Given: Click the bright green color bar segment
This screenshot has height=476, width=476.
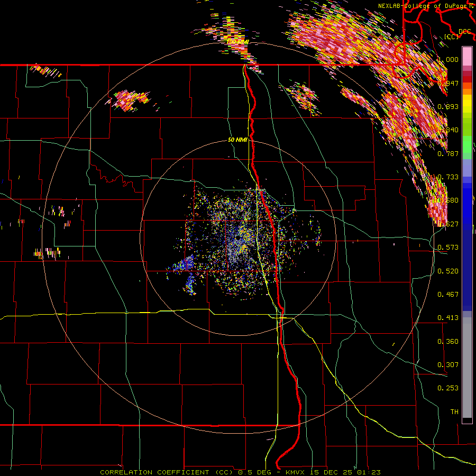Looking at the screenshot, I should [x=467, y=143].
